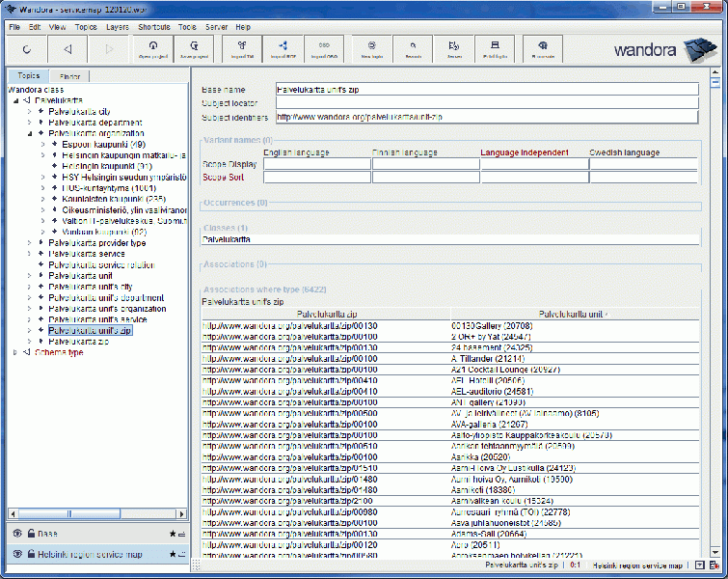Collapse the Palvelukartta organization node
728x579 pixels.
[29, 133]
